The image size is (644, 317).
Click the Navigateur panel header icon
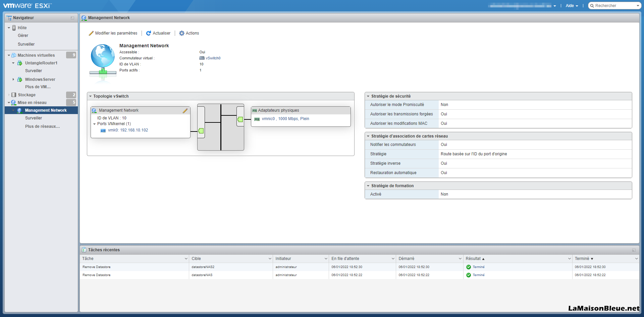(x=9, y=18)
